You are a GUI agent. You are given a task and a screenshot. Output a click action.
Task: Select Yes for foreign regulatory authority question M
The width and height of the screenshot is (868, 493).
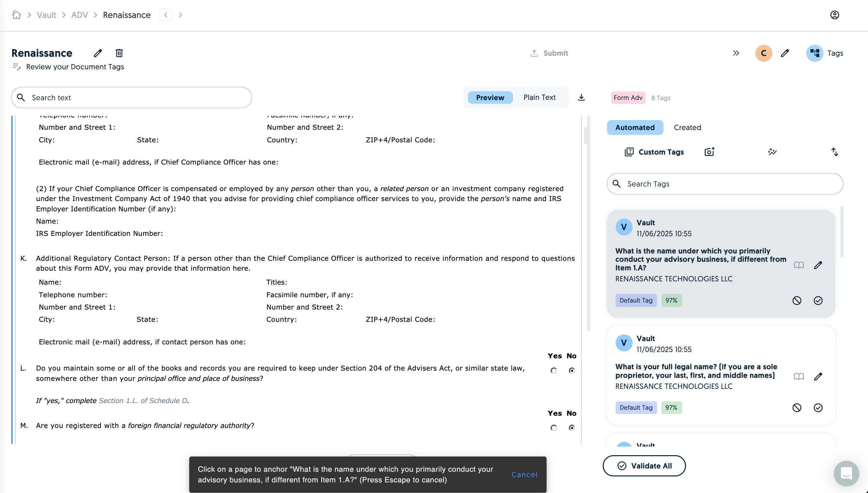(x=554, y=428)
